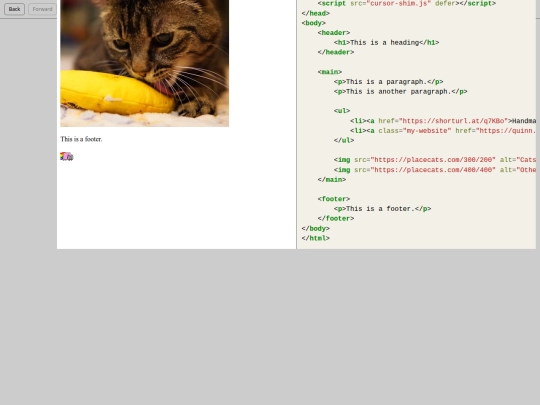Click the h1 'This is a heading' code line
The height and width of the screenshot is (405, 540).
coord(386,42)
